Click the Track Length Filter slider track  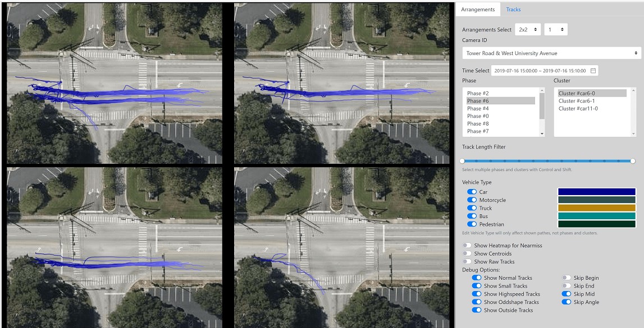[x=548, y=161]
